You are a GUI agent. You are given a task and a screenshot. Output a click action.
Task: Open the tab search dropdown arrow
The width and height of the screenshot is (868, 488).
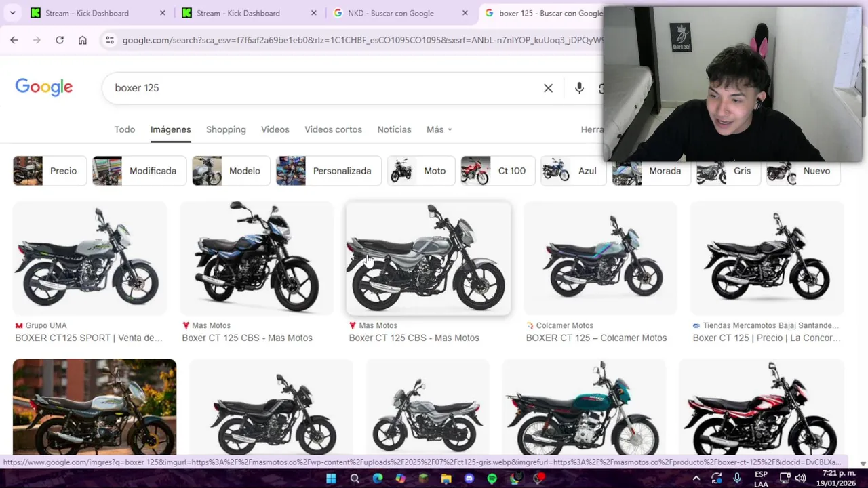(x=13, y=13)
